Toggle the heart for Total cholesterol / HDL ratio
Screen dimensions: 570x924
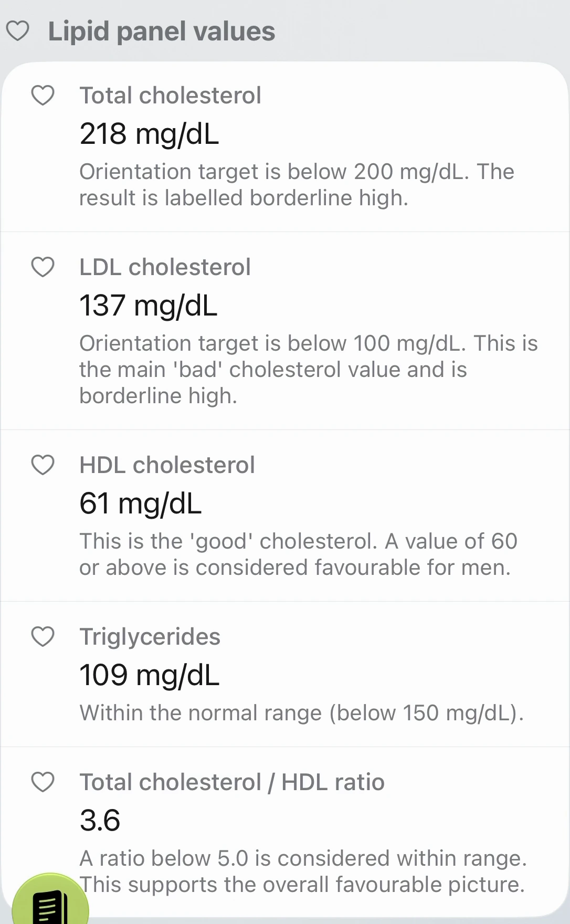point(43,782)
